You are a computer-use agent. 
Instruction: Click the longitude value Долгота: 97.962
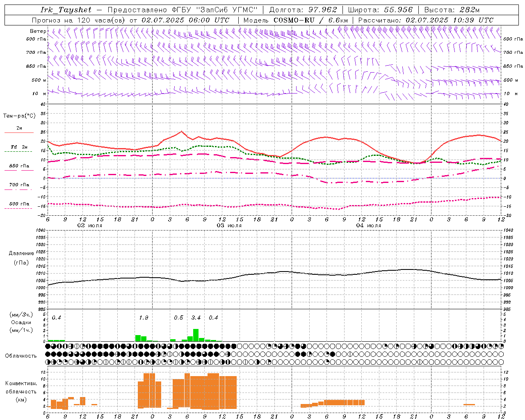(303, 10)
